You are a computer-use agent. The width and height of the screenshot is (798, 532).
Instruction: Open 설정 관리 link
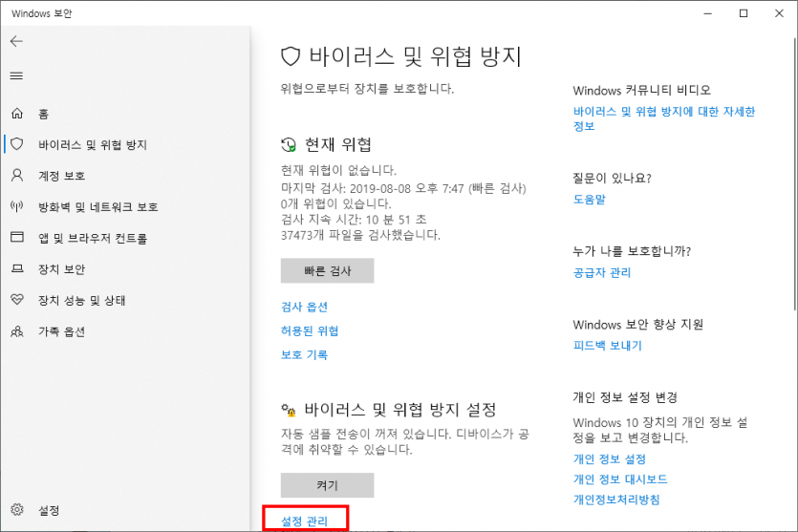pos(304,521)
